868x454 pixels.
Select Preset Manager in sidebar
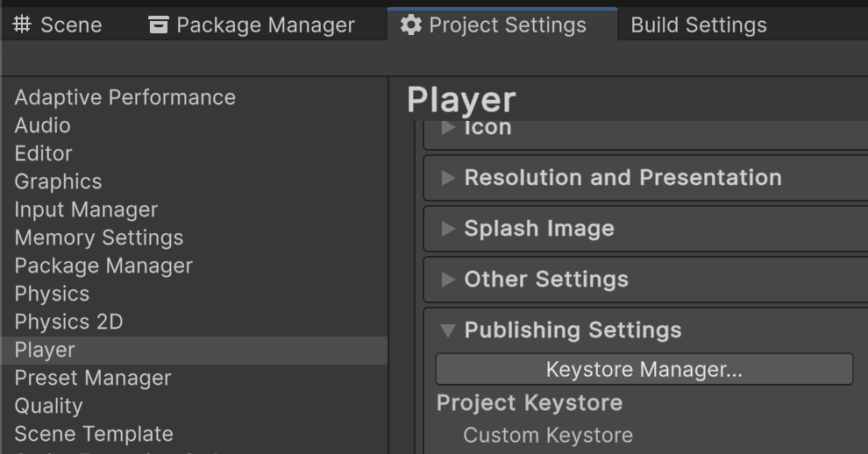click(92, 378)
